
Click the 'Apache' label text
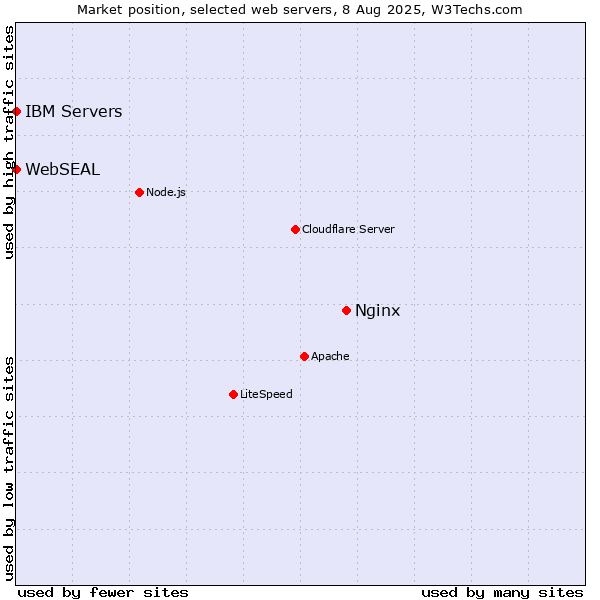330,357
